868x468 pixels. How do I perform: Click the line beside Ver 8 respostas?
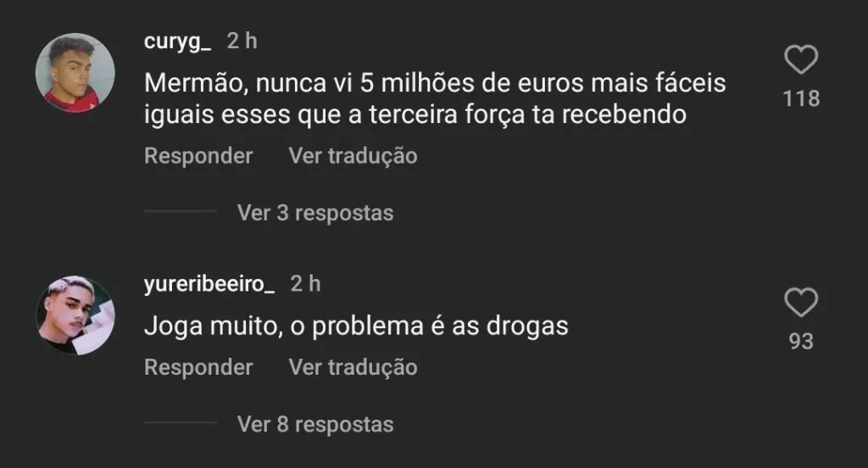pyautogui.click(x=181, y=422)
